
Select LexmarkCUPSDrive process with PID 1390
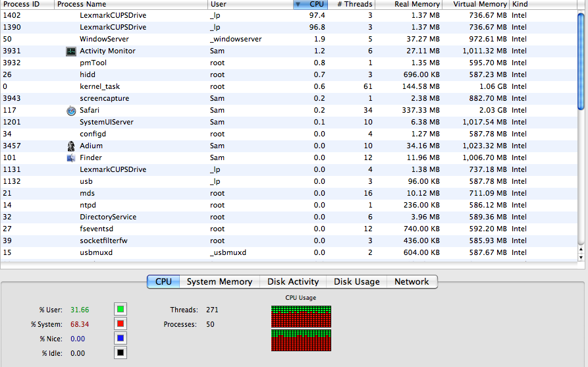pos(289,28)
